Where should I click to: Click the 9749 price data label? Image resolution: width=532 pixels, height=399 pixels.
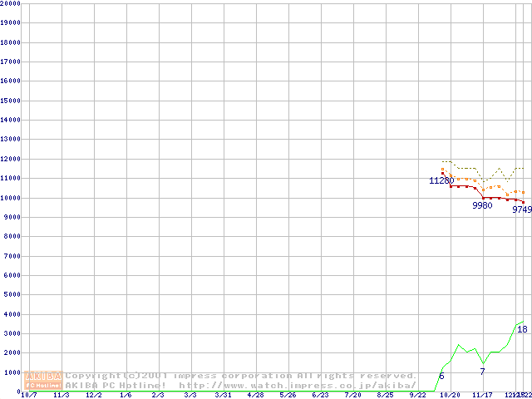click(x=521, y=209)
